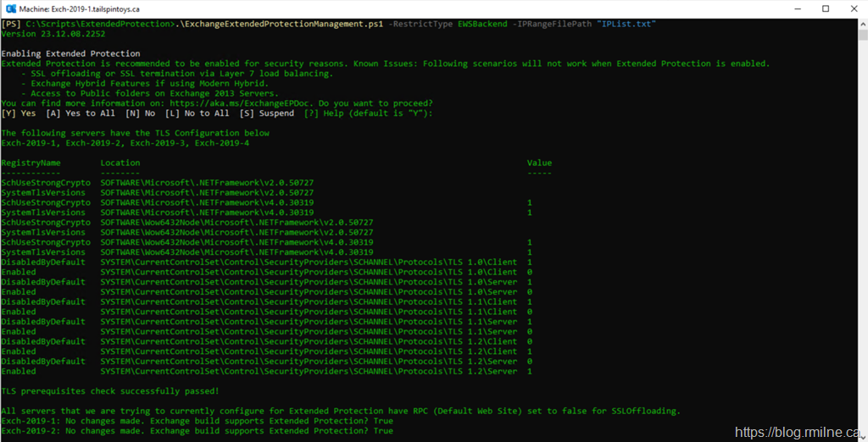This screenshot has height=442, width=868.
Task: Click the 'IPList.txt' parameter in command line
Action: 625,24
